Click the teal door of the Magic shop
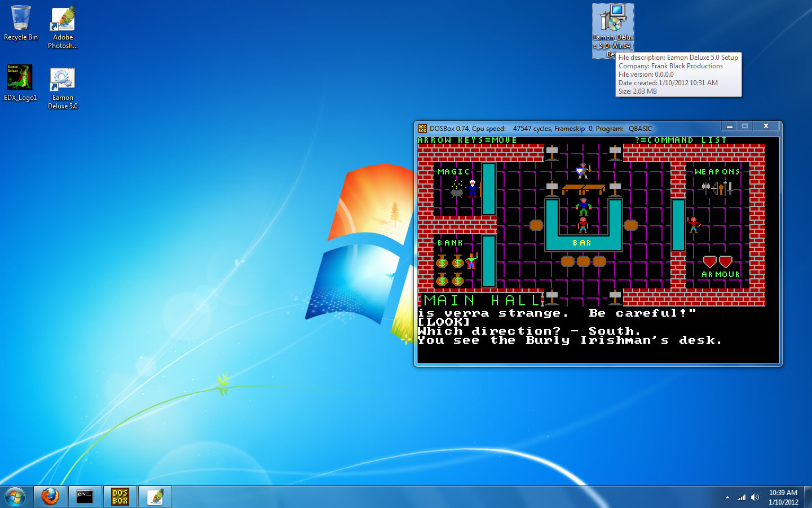Viewport: 812px width, 508px height. click(x=489, y=189)
